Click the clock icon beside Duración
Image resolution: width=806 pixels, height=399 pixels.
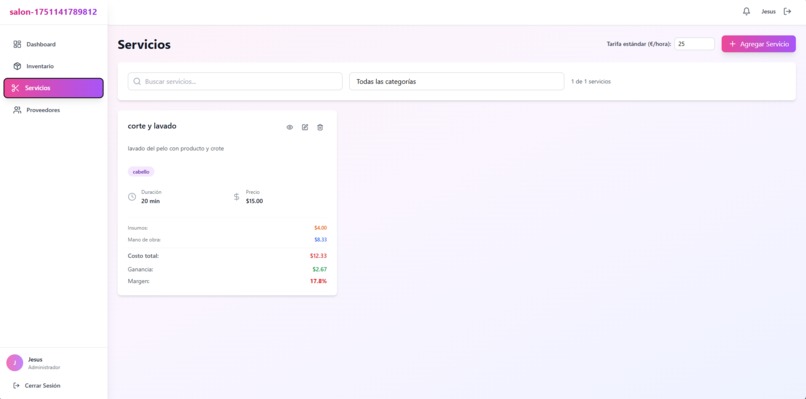(132, 196)
